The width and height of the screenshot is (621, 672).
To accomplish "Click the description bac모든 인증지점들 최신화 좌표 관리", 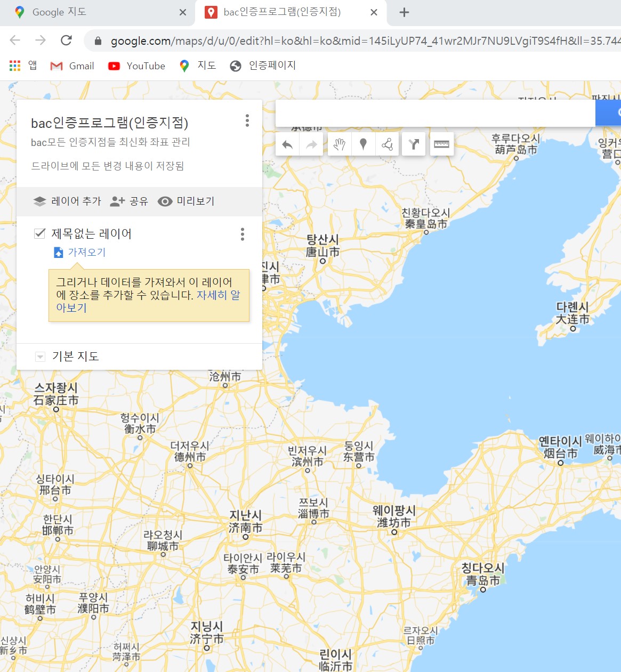I will 110,142.
